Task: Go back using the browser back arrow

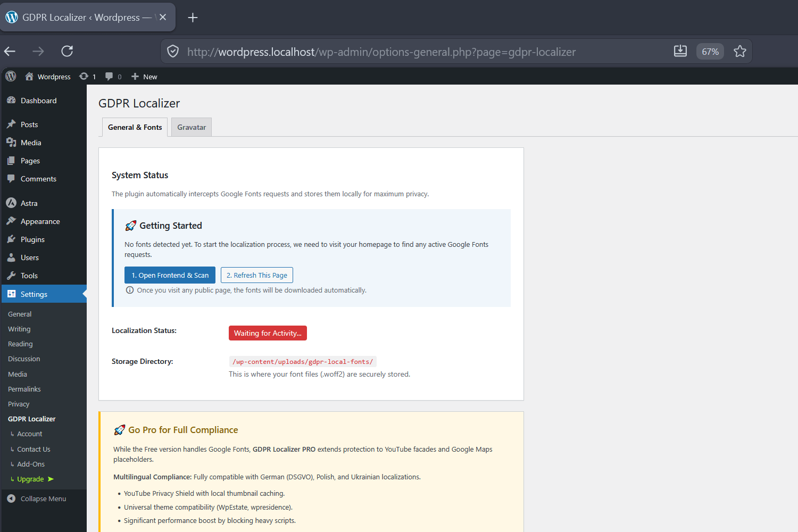Action: tap(10, 51)
